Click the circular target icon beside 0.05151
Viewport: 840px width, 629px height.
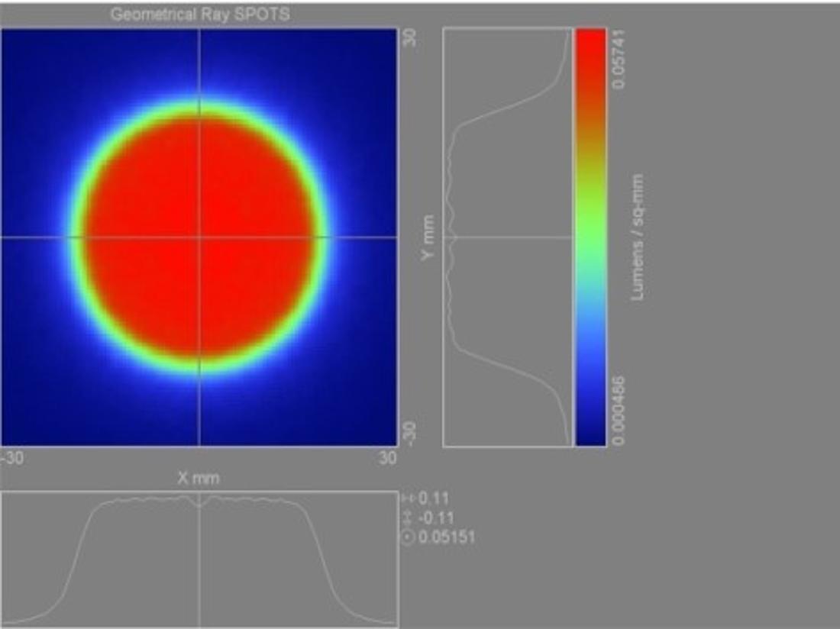408,537
